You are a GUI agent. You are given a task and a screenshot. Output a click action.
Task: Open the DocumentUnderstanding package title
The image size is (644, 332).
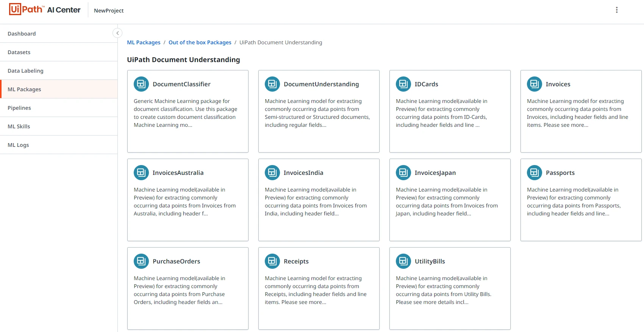click(x=321, y=84)
